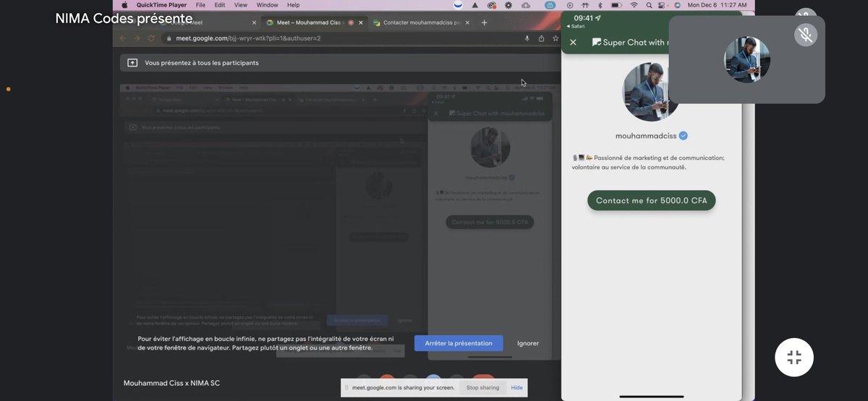Close the Meet – Mouhamad Ciss tab
Image resolution: width=868 pixels, height=401 pixels.
click(360, 22)
